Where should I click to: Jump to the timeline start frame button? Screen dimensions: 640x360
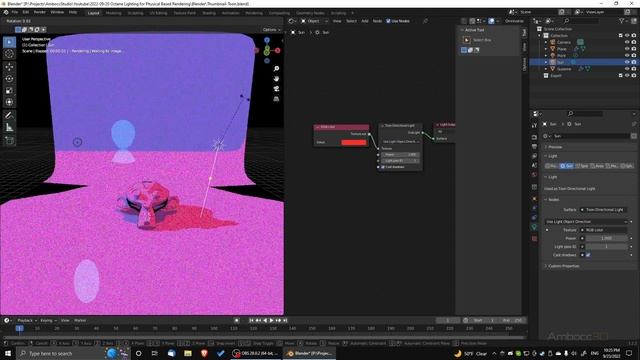(251, 320)
